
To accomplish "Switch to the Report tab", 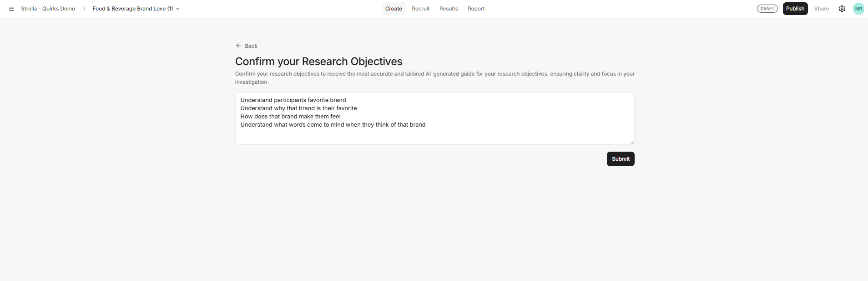I will coord(476,9).
